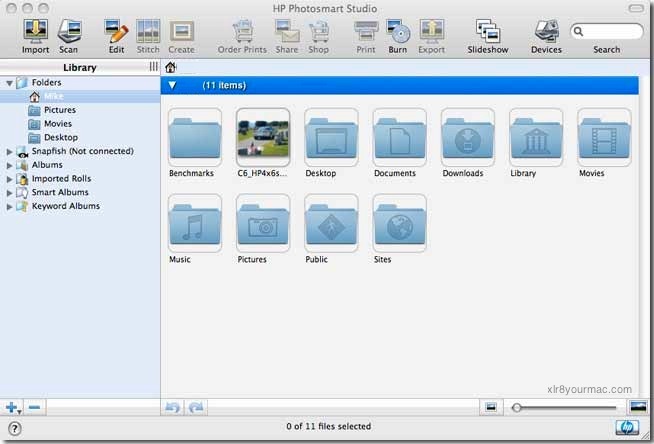Viewport: 654px width, 444px height.
Task: Click the home icon in path bar
Action: (x=170, y=67)
